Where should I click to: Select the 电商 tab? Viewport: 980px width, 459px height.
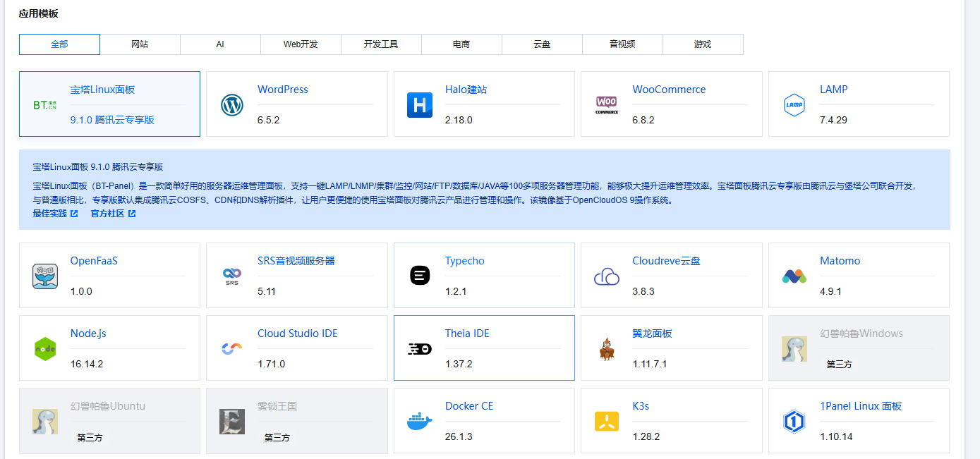click(461, 44)
